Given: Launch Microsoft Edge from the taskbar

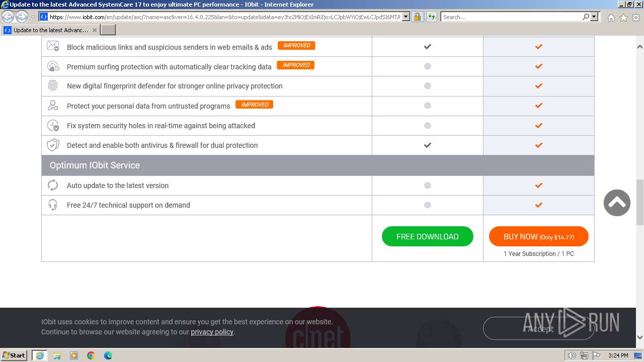Looking at the screenshot, I should pyautogui.click(x=108, y=355).
